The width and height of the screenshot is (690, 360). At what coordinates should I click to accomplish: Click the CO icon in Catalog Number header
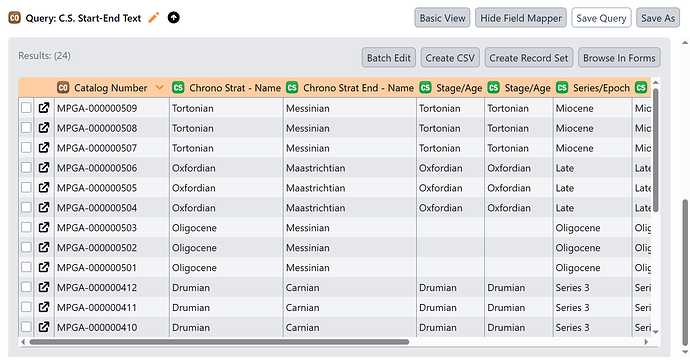63,88
